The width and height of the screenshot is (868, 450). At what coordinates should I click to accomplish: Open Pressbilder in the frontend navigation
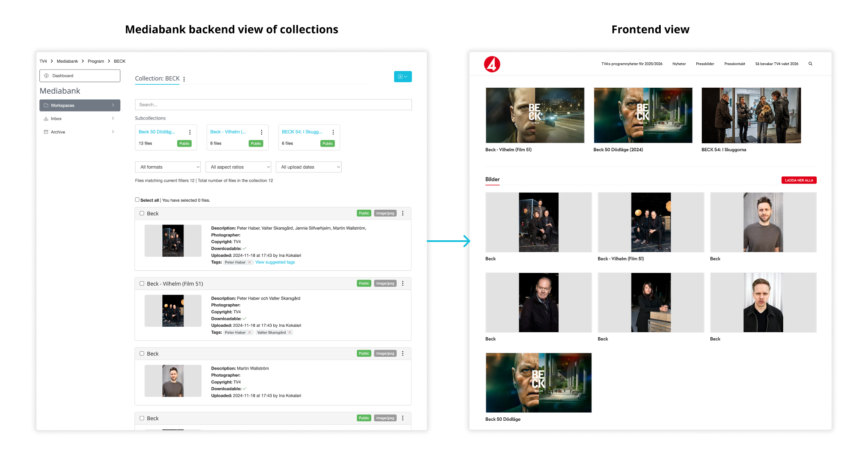point(705,64)
